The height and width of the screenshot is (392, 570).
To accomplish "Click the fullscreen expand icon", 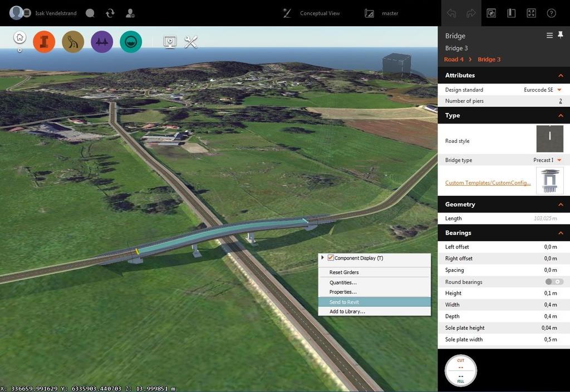I will (531, 13).
